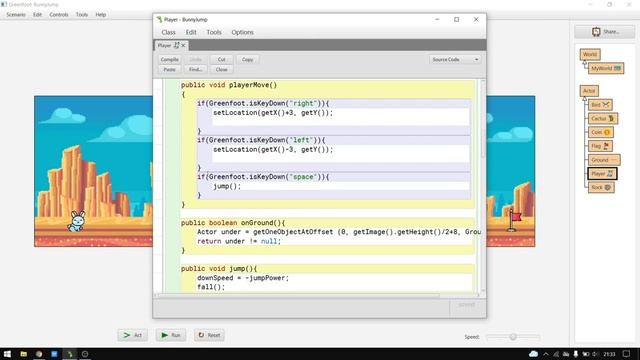Click the 'return under != null;' line

click(x=239, y=241)
